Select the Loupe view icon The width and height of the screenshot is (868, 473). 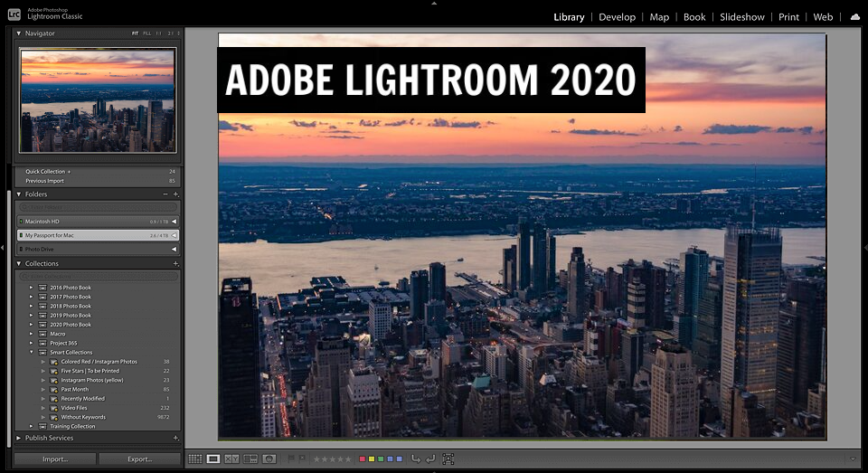coord(213,459)
